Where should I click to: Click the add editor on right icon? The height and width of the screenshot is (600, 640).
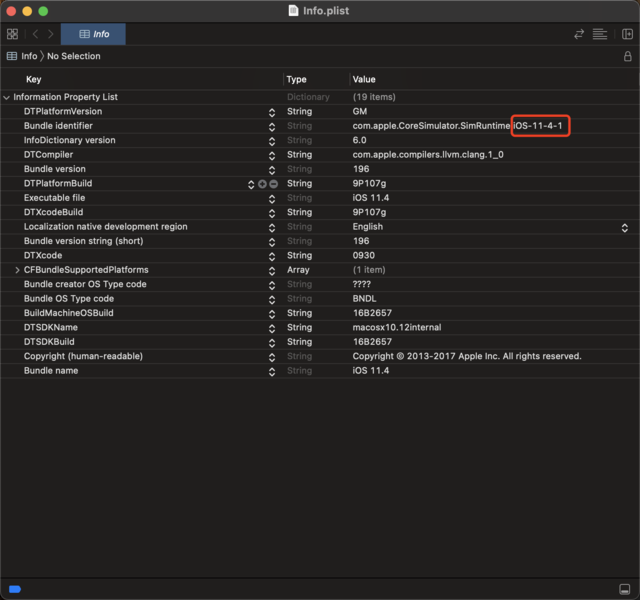point(627,34)
